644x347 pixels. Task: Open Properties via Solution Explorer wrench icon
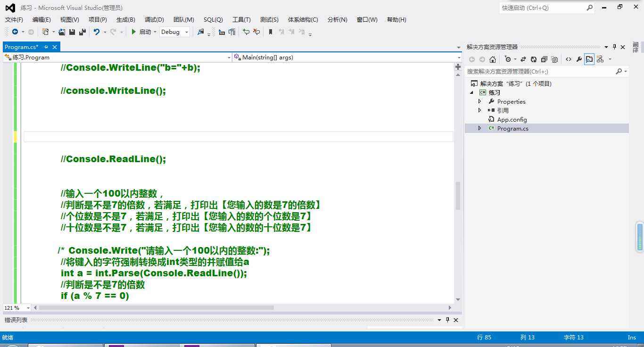(x=579, y=59)
